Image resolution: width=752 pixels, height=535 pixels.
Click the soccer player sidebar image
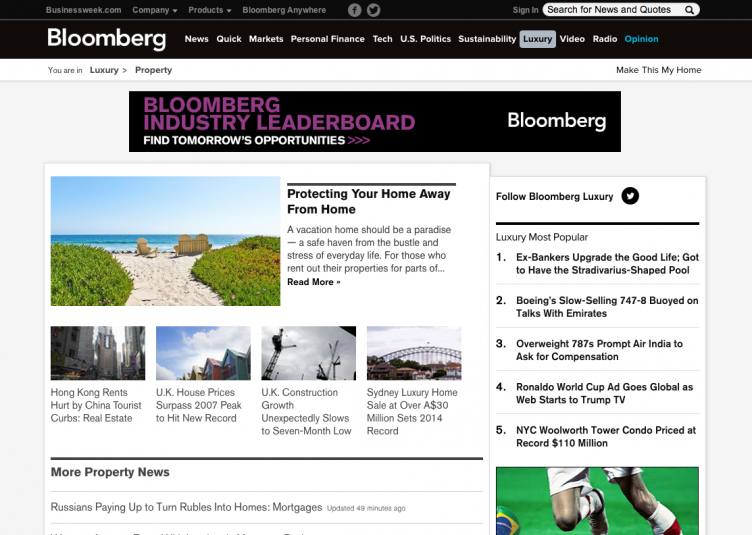(x=597, y=501)
